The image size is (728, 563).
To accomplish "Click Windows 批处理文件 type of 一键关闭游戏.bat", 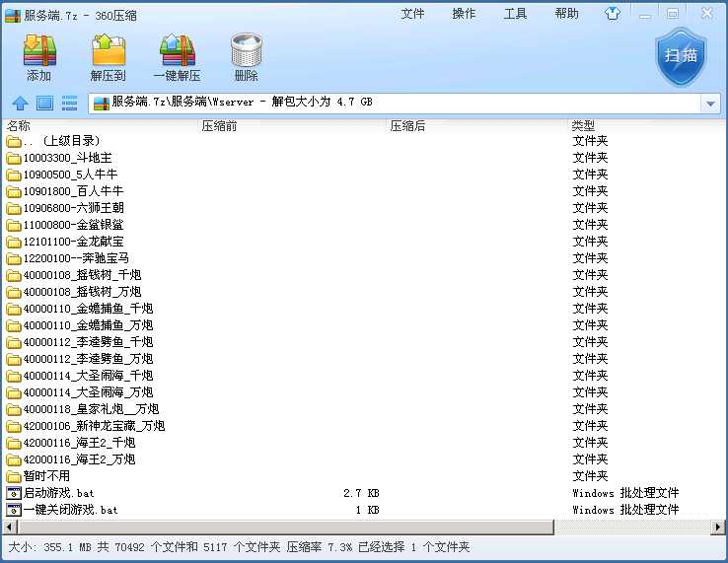I will 625,510.
